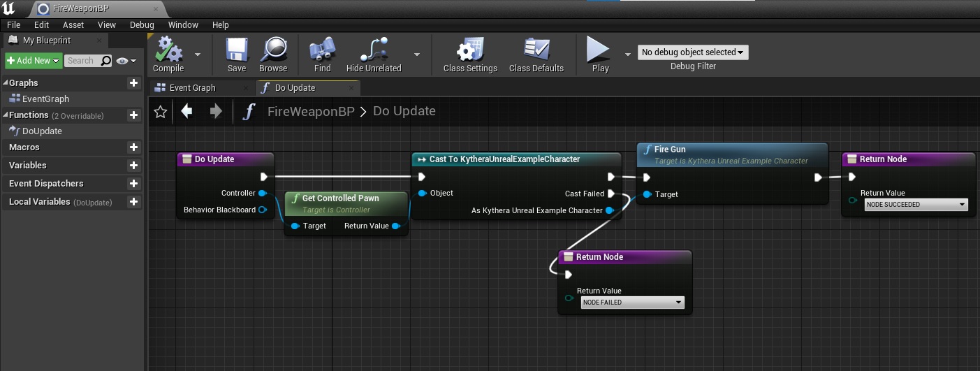Open Play mode options arrow
Viewport: 980px width, 371px height.
627,54
